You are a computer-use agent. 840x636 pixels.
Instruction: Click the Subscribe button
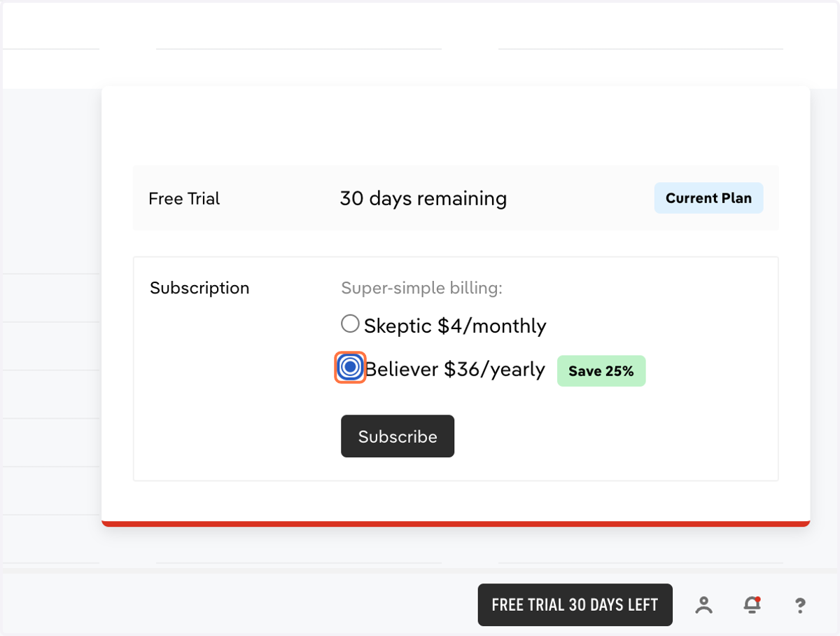398,436
